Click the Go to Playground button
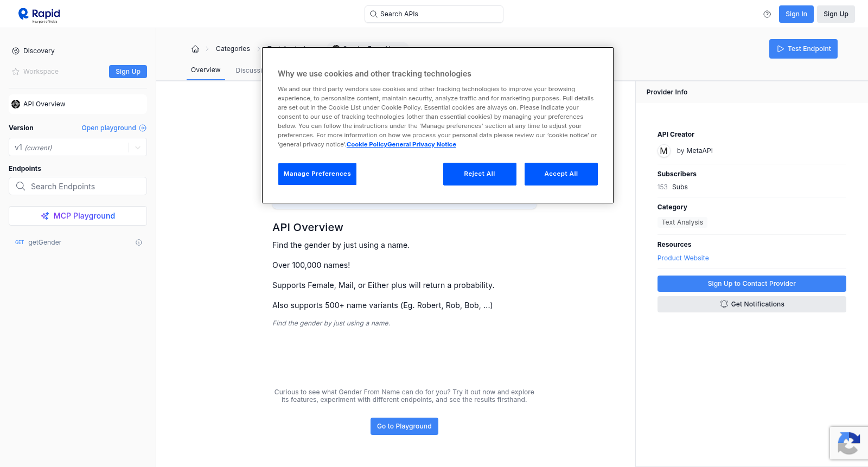The width and height of the screenshot is (868, 467). point(404,426)
